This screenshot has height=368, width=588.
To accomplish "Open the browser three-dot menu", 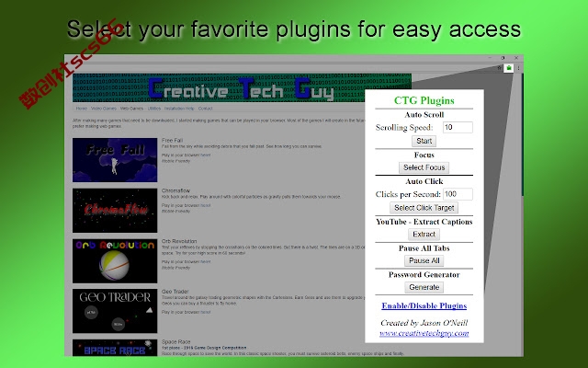I will (518, 68).
